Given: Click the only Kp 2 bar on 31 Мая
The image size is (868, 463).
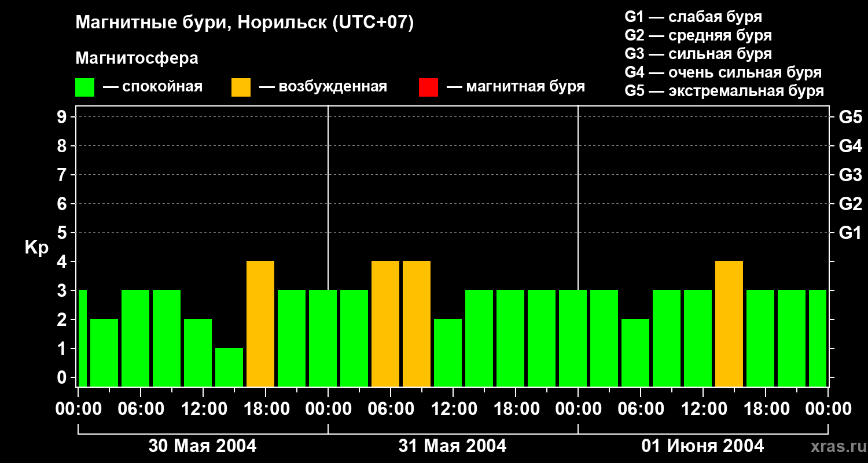Looking at the screenshot, I should [448, 353].
